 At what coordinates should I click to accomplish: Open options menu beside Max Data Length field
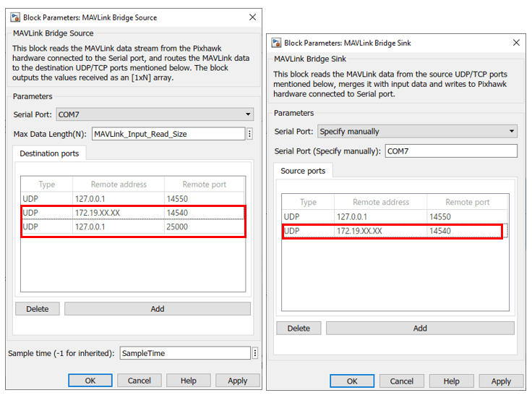tap(249, 134)
